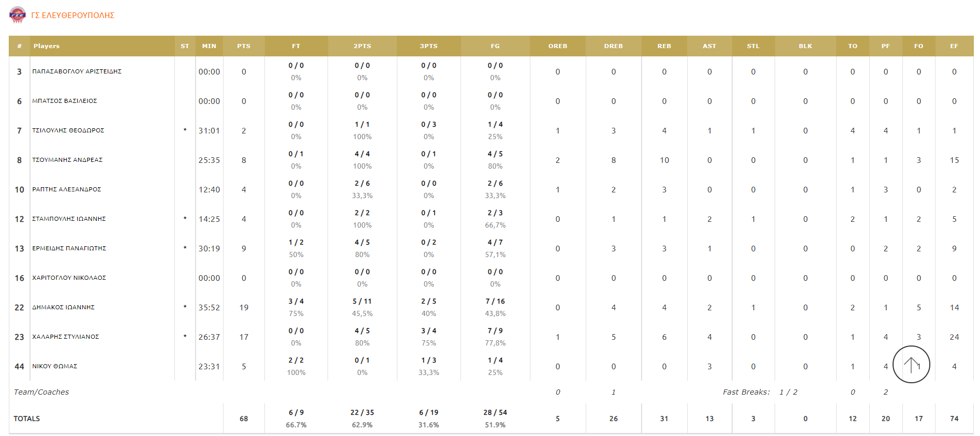Select player ΤΣΟΥΜΑΝΗΣ ΑΝΔΡΕΑΣ
The width and height of the screenshot is (980, 436).
67,160
